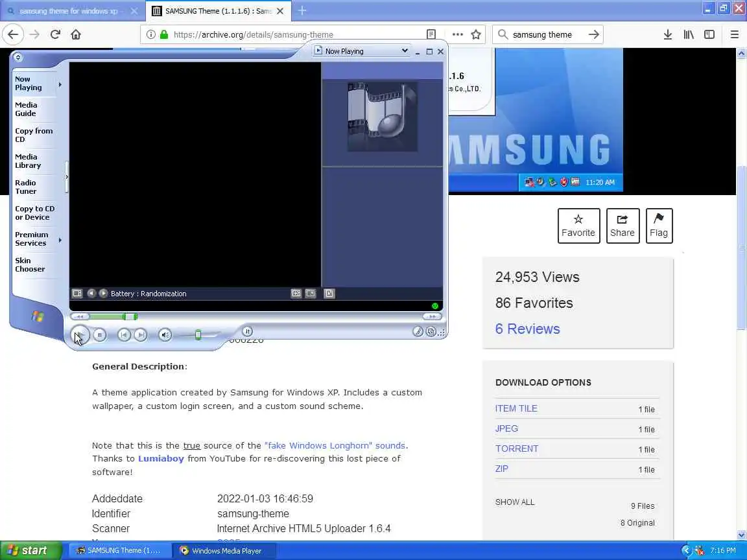Open the browser library icon
The width and height of the screenshot is (747, 560).
pyautogui.click(x=689, y=34)
